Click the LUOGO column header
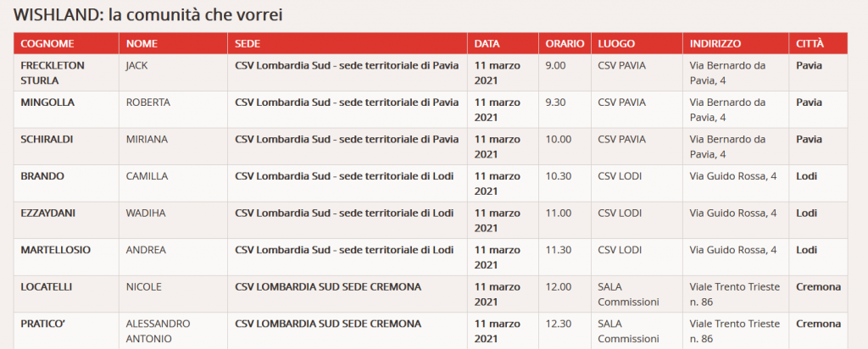 tap(616, 43)
